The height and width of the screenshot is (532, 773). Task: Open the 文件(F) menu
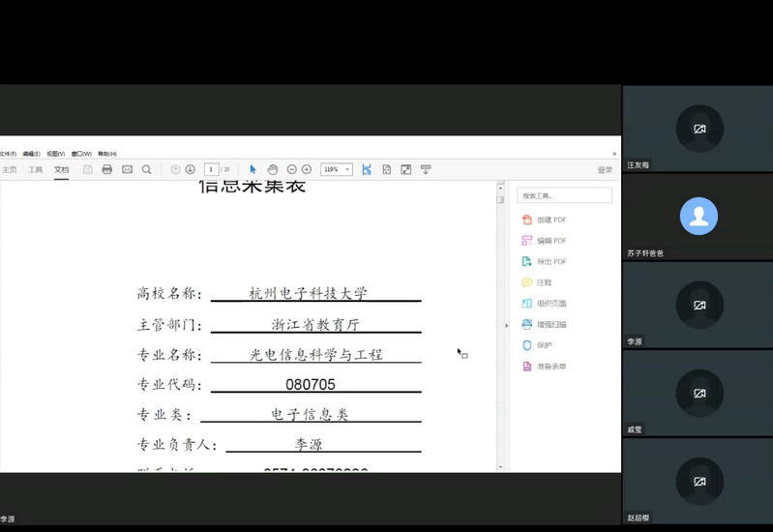pos(8,154)
